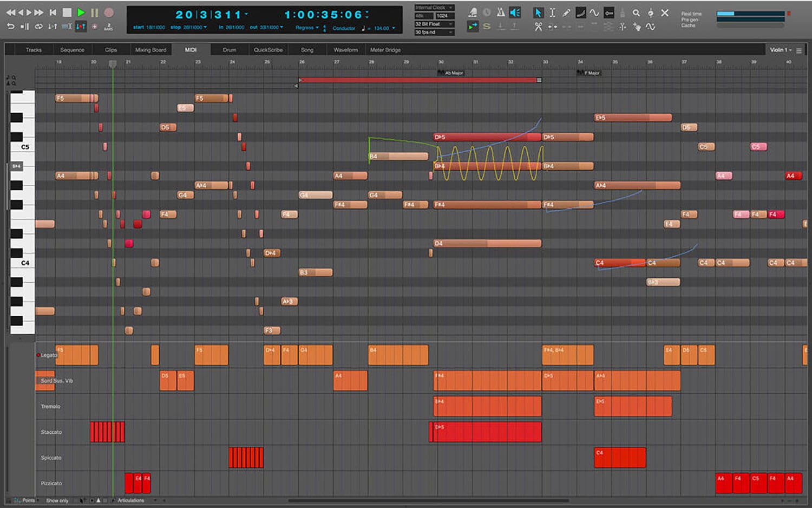Open the stop time dropdown arrow
Screen dimensions: 812x508
[x=205, y=27]
